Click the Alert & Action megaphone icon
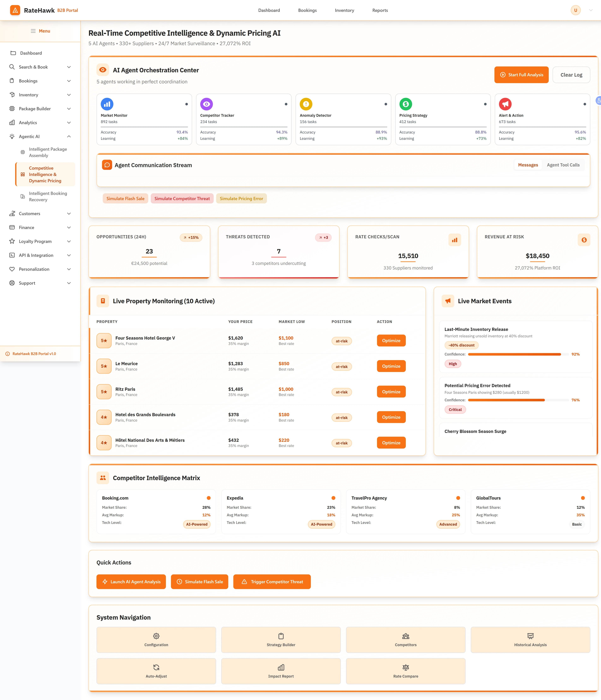 (x=505, y=104)
